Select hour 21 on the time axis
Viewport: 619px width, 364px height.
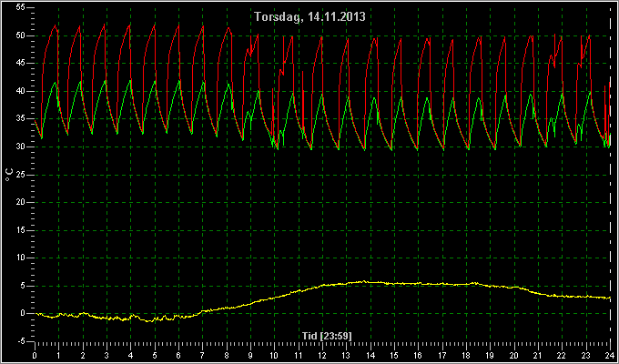pos(539,355)
